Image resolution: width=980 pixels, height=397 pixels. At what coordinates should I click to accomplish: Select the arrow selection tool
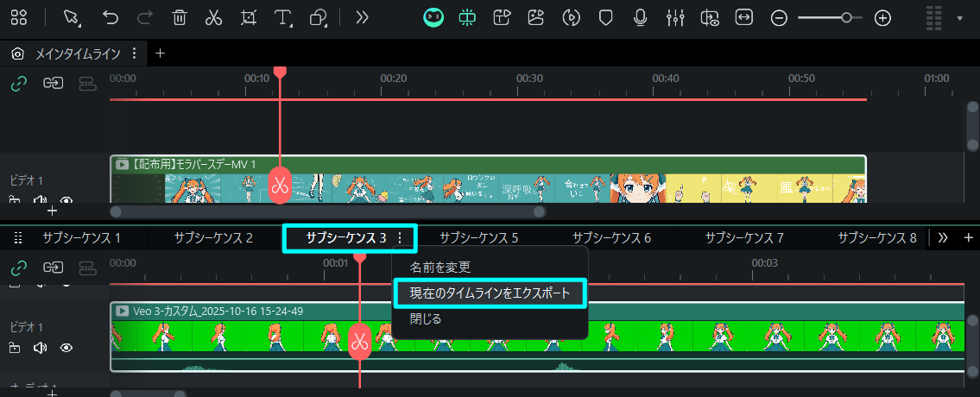tap(72, 17)
